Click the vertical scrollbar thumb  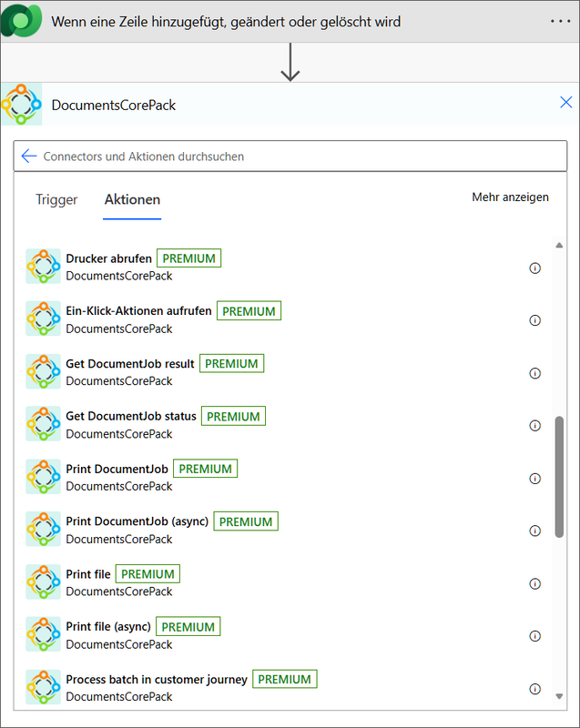pyautogui.click(x=559, y=475)
